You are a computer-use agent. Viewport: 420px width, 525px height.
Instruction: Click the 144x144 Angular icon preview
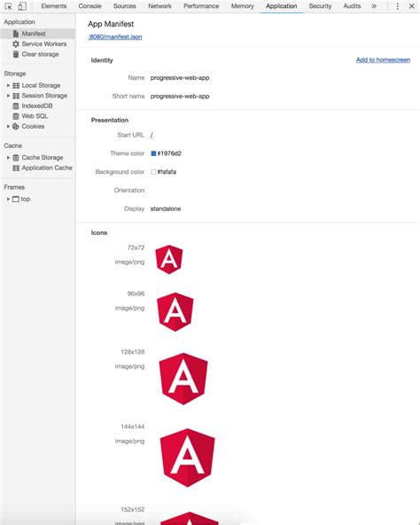click(188, 458)
